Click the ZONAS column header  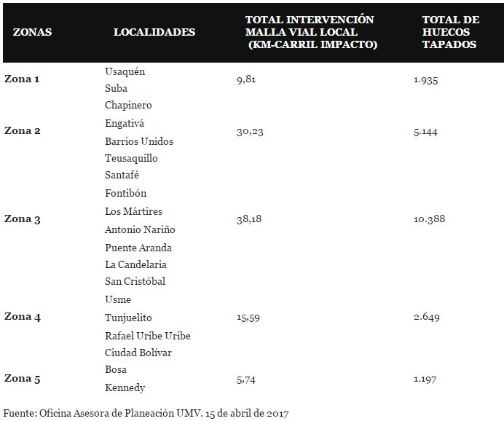point(33,32)
